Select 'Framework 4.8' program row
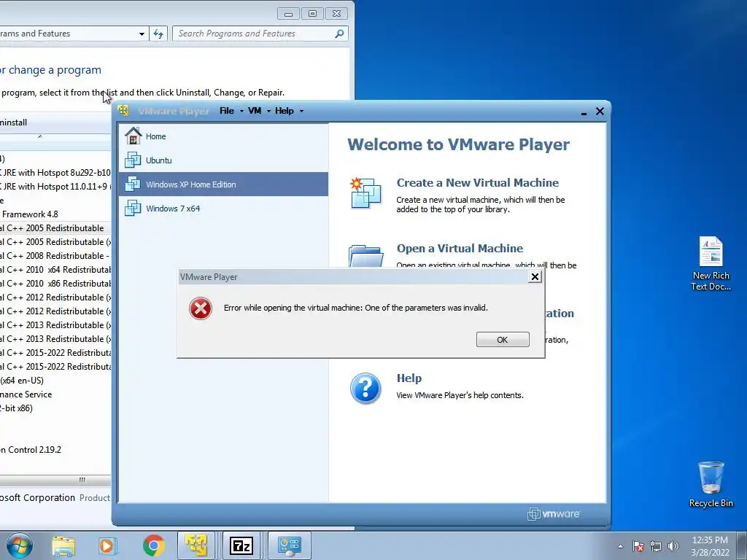The height and width of the screenshot is (560, 747). pos(55,214)
